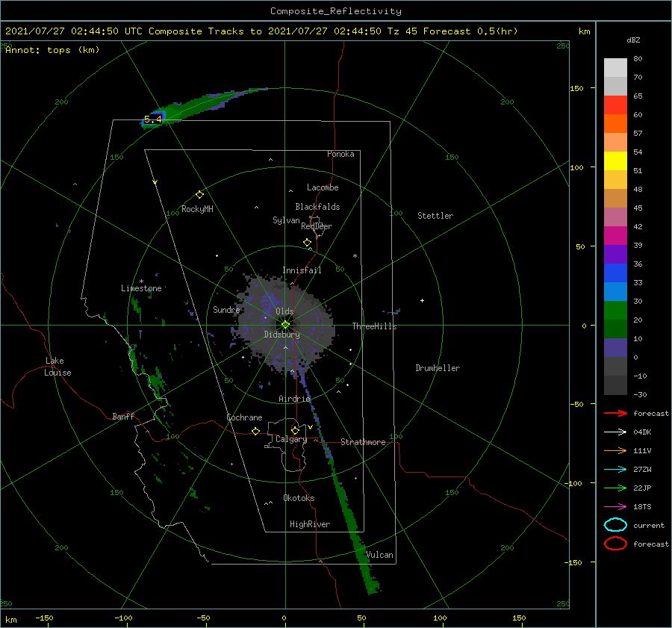Click the RedDeer label

point(317,226)
